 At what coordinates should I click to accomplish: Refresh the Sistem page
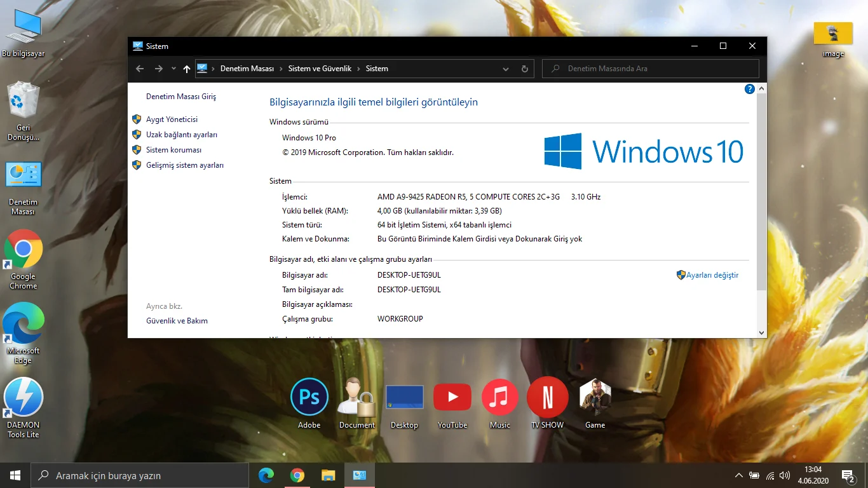(525, 69)
